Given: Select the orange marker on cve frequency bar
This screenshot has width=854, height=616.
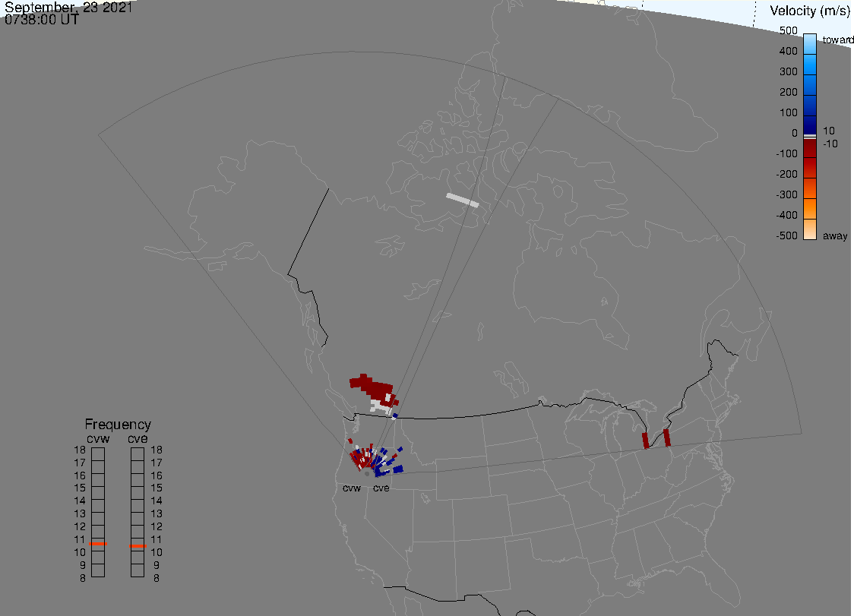Looking at the screenshot, I should click(138, 545).
